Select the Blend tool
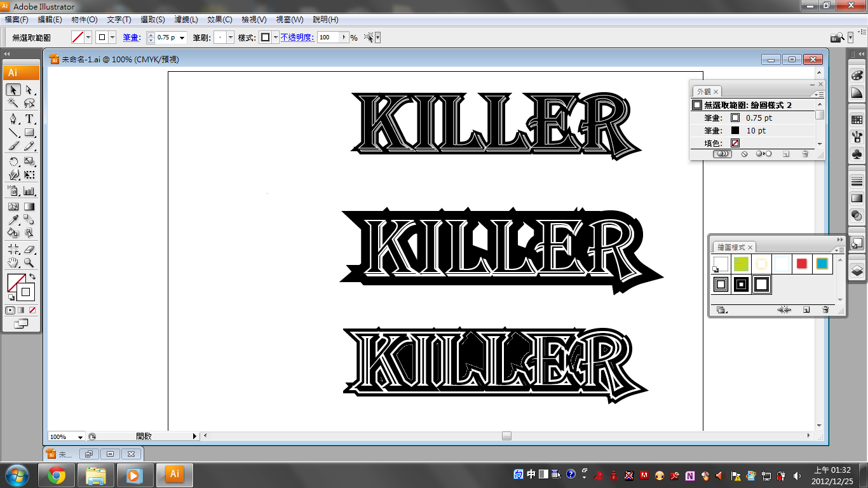 tap(29, 220)
